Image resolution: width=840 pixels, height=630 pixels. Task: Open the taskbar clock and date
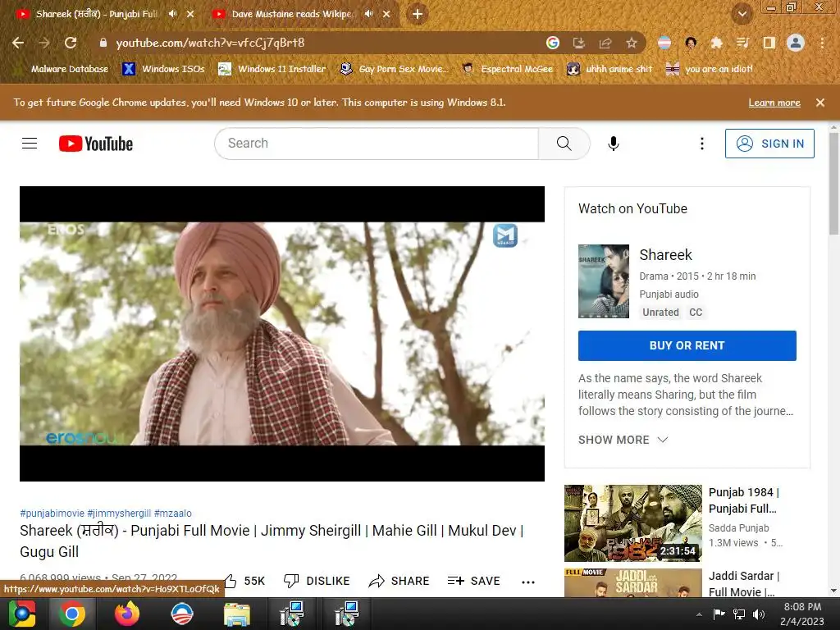pyautogui.click(x=802, y=614)
